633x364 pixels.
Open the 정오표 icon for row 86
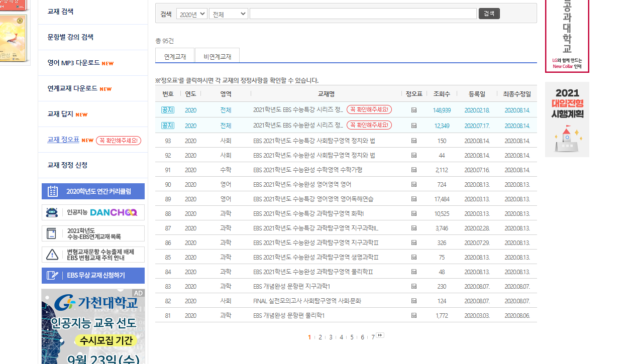coord(414,242)
